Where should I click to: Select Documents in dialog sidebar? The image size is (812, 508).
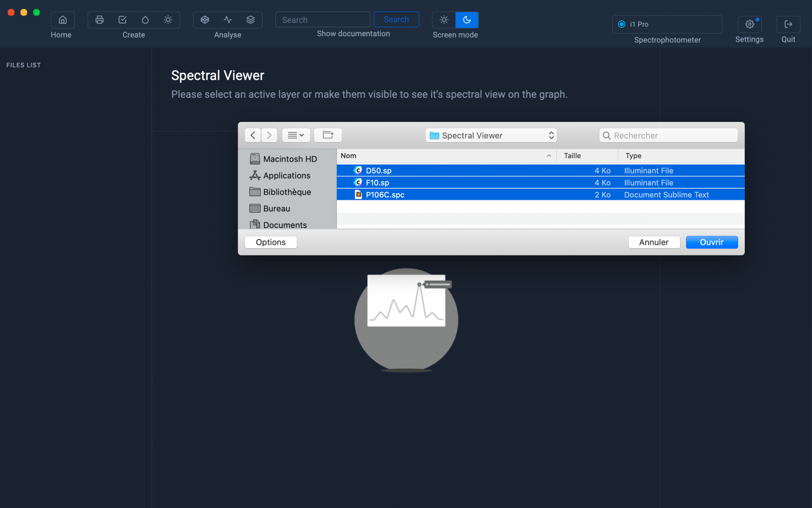278,224
